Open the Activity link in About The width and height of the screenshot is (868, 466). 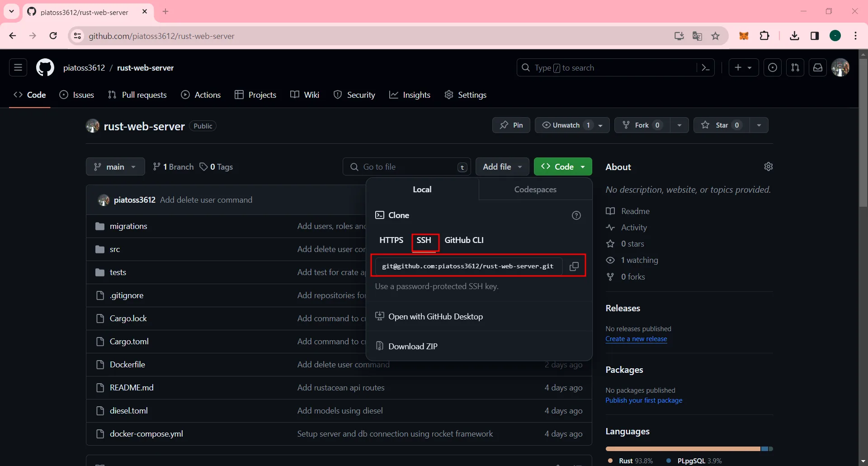click(627, 228)
